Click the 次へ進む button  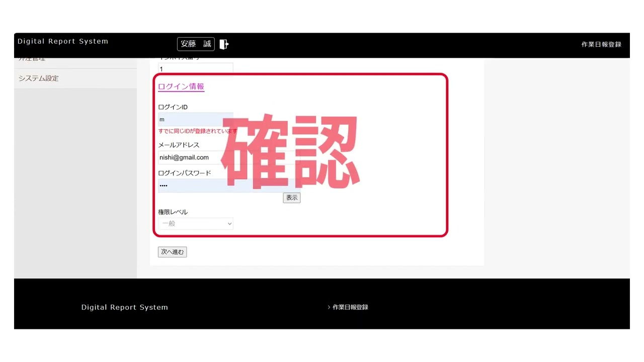point(172,252)
